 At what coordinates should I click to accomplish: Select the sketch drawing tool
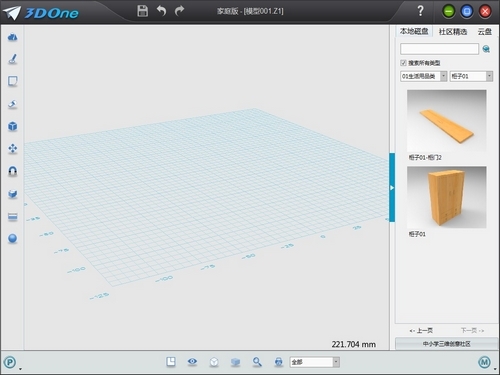(13, 59)
